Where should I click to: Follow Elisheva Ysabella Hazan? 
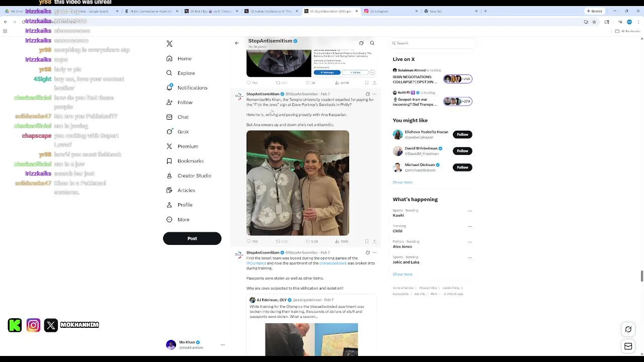click(462, 135)
